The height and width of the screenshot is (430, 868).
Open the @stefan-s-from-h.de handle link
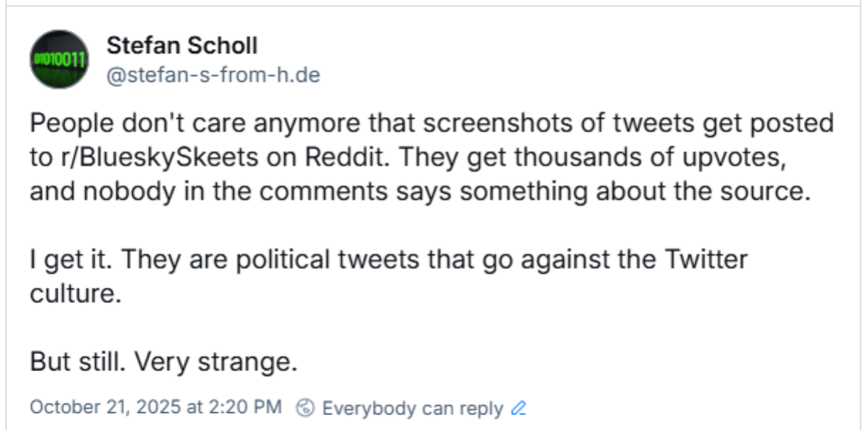click(x=213, y=75)
